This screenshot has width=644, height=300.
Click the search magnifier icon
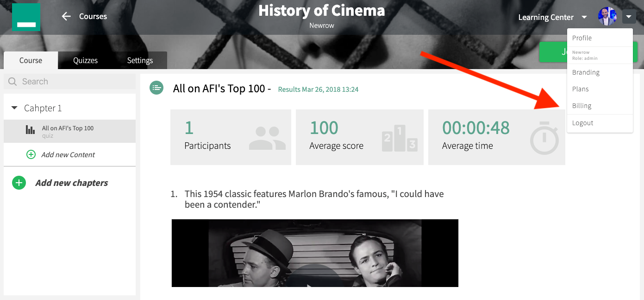pyautogui.click(x=13, y=82)
